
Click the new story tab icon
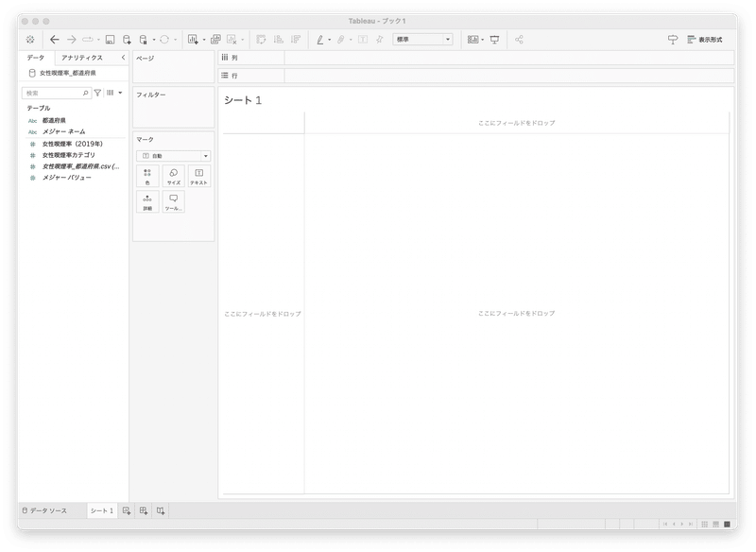(161, 510)
